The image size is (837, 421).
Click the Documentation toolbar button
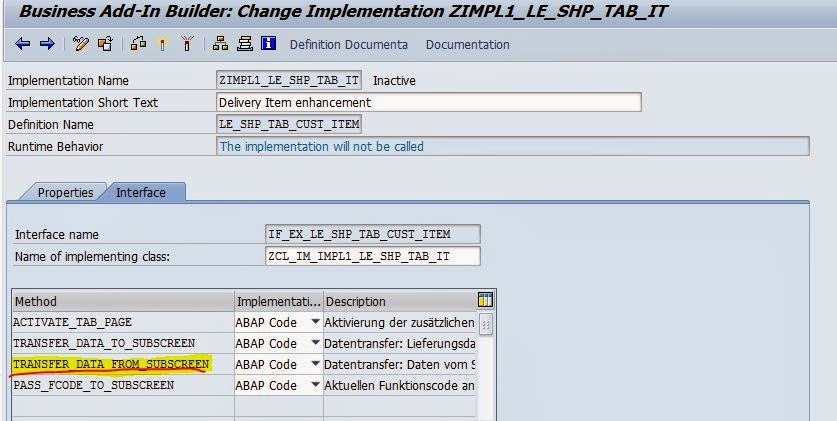coord(468,45)
